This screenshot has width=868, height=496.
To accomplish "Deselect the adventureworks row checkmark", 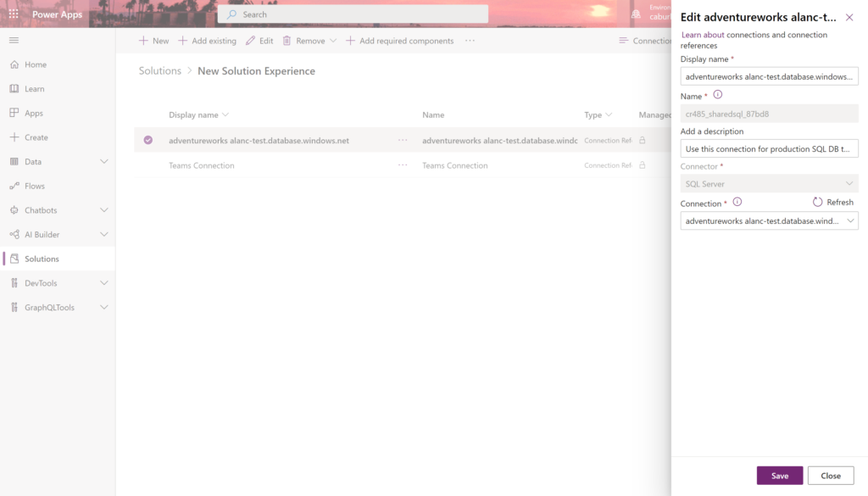I will tap(148, 141).
